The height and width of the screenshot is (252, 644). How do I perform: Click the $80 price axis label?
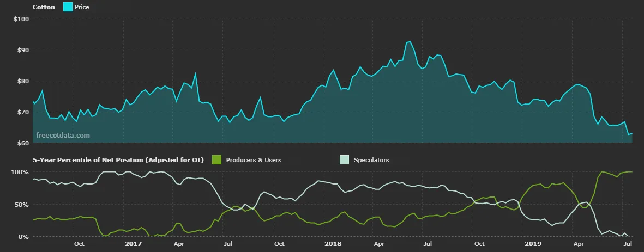22,81
